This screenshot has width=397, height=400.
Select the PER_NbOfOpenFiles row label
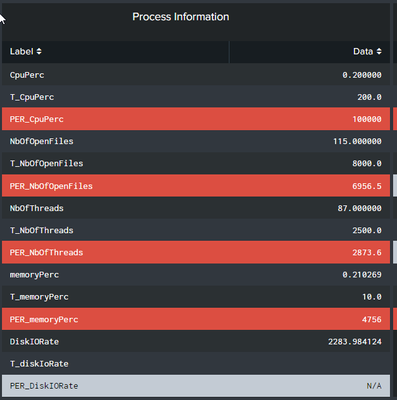pos(51,186)
